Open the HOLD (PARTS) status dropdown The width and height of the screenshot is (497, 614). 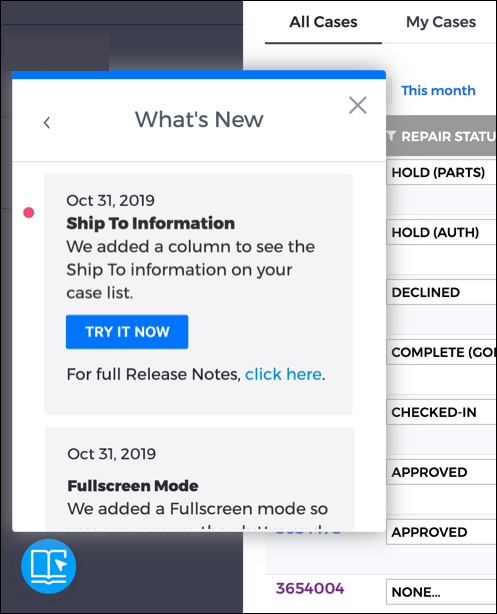tap(441, 172)
